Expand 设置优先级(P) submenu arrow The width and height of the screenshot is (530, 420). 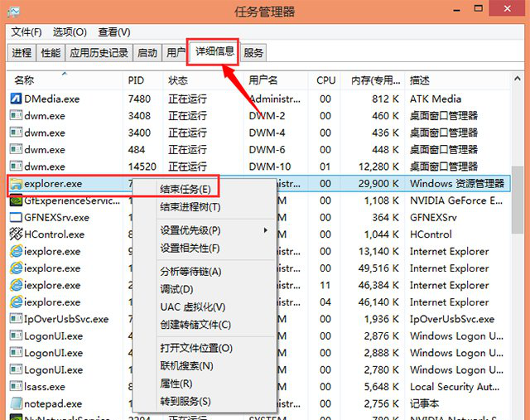pyautogui.click(x=265, y=230)
